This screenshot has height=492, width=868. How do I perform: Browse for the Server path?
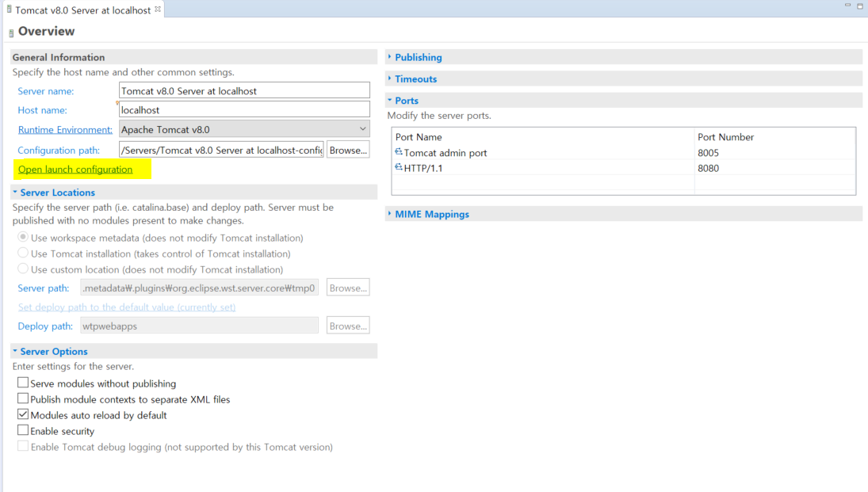(x=348, y=288)
